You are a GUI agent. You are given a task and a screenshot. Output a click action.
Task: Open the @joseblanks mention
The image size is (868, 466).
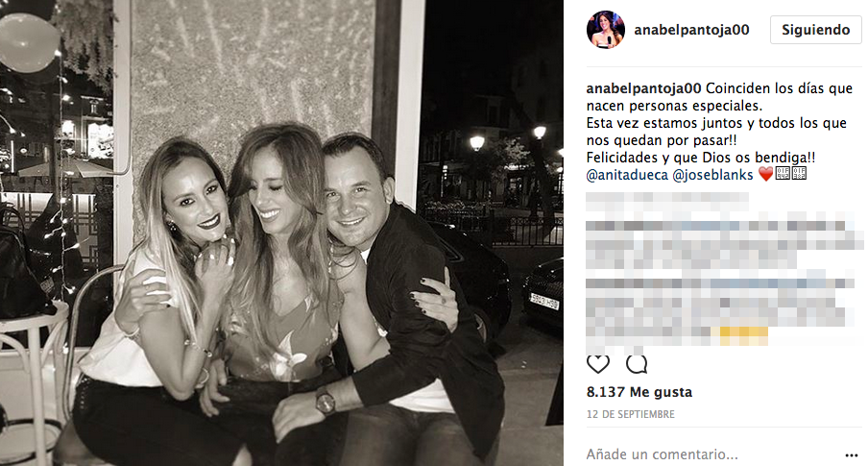point(713,175)
